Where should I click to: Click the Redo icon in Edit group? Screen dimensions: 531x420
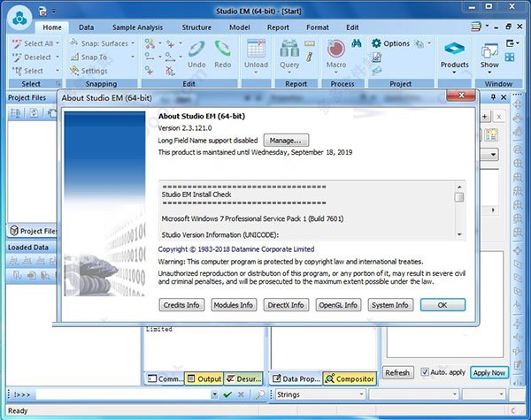[x=222, y=49]
